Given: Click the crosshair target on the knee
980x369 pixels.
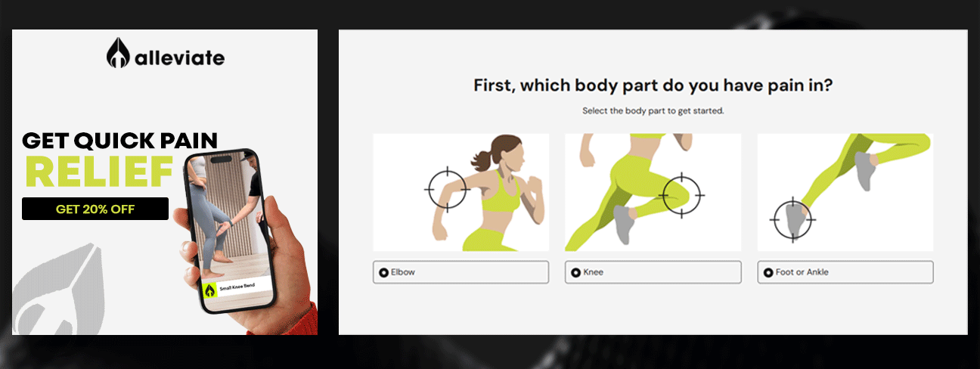Looking at the screenshot, I should (x=681, y=195).
